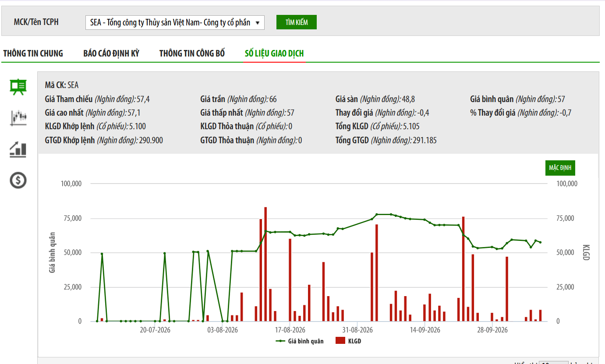
Task: Open the candlestick chart sidebar icon
Action: tap(18, 117)
